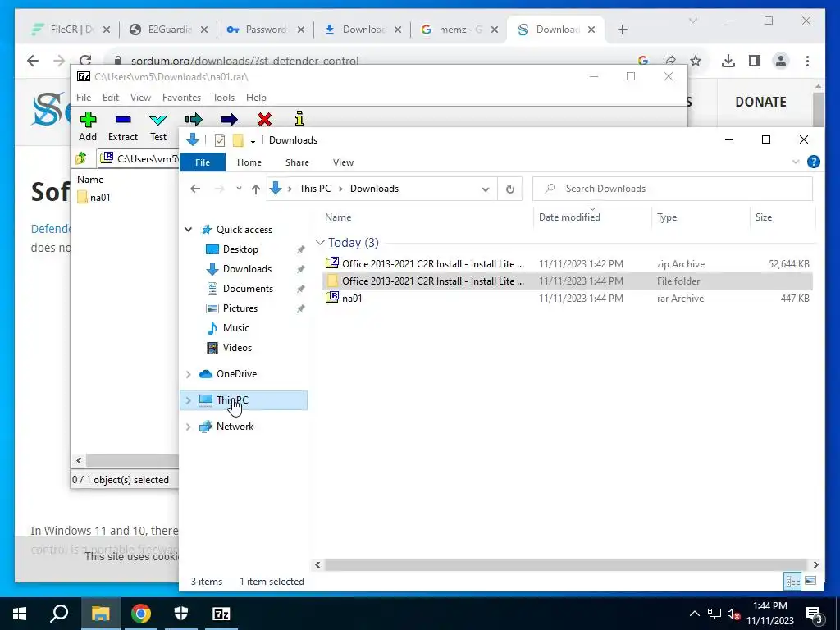
Task: Sort files by the Size column
Action: click(782, 217)
